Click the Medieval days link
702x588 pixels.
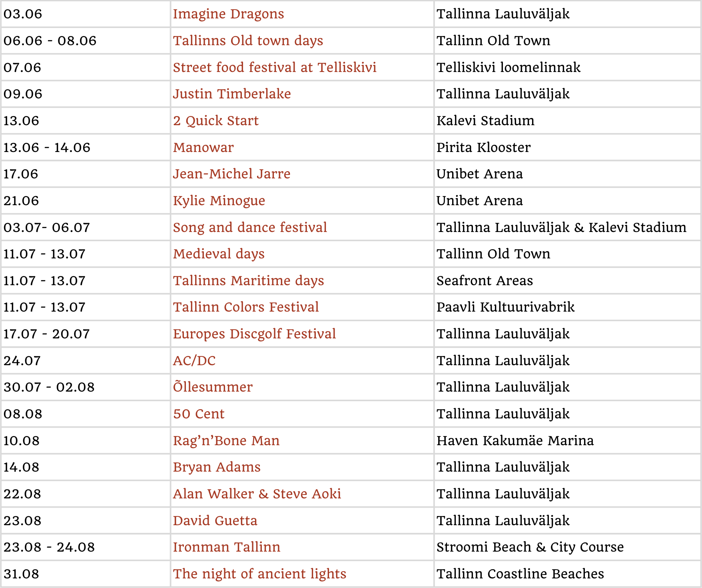[x=219, y=254]
